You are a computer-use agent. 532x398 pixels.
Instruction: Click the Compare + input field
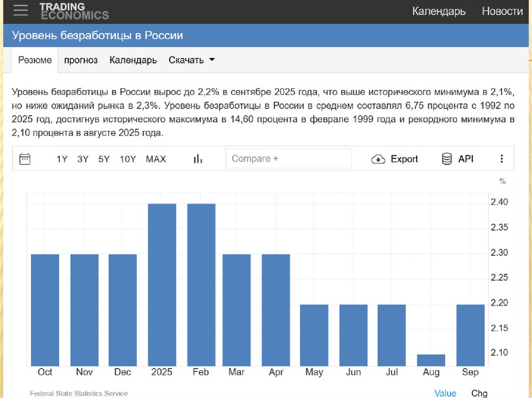[x=288, y=159]
